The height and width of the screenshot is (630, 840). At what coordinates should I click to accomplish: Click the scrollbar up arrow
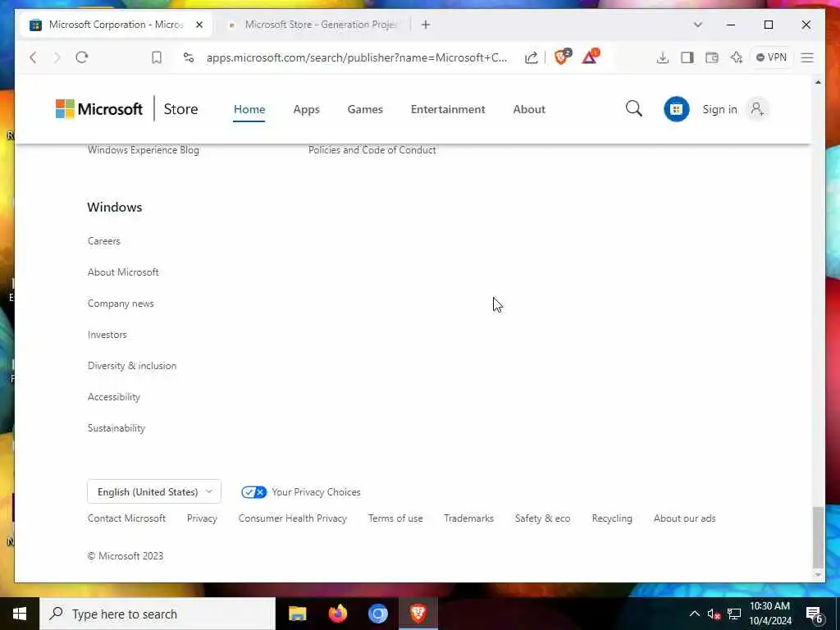point(818,82)
